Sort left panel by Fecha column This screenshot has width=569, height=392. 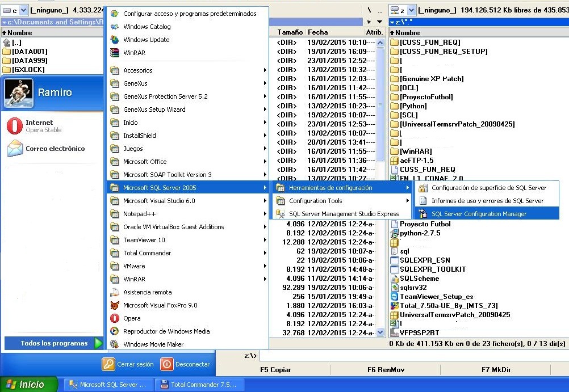click(x=317, y=32)
